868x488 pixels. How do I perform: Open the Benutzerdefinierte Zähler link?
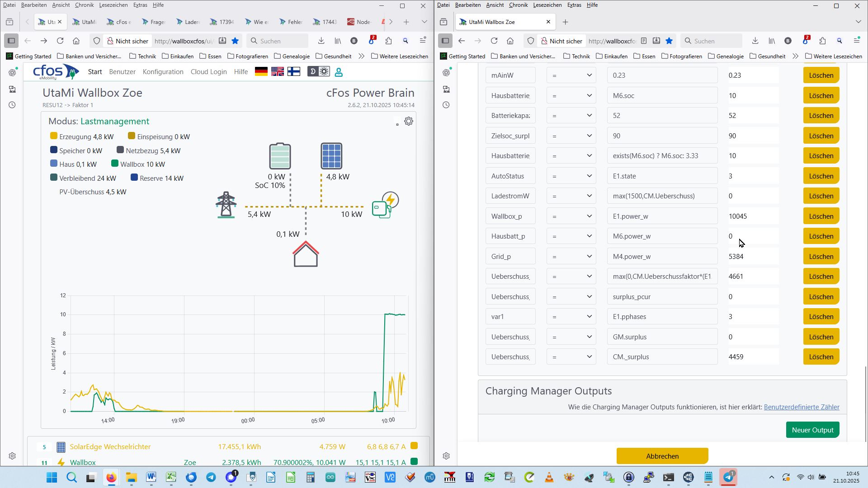801,407
